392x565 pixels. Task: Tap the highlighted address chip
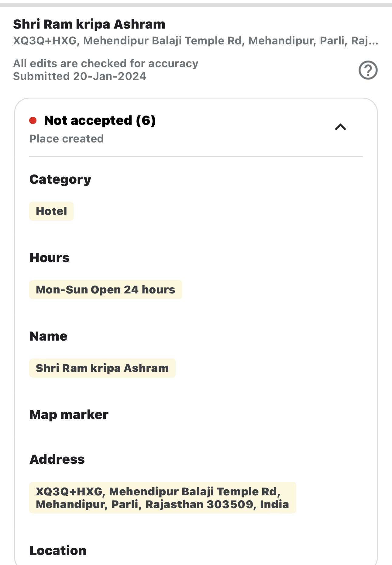[163, 498]
